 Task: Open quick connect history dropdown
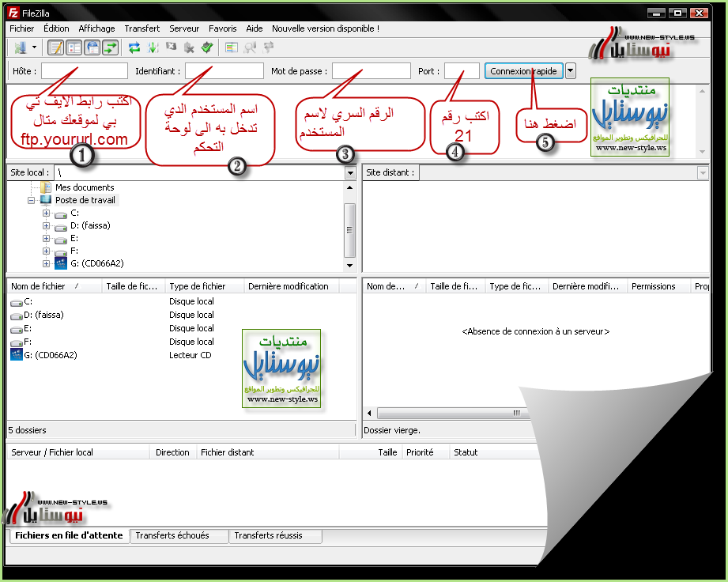(571, 71)
